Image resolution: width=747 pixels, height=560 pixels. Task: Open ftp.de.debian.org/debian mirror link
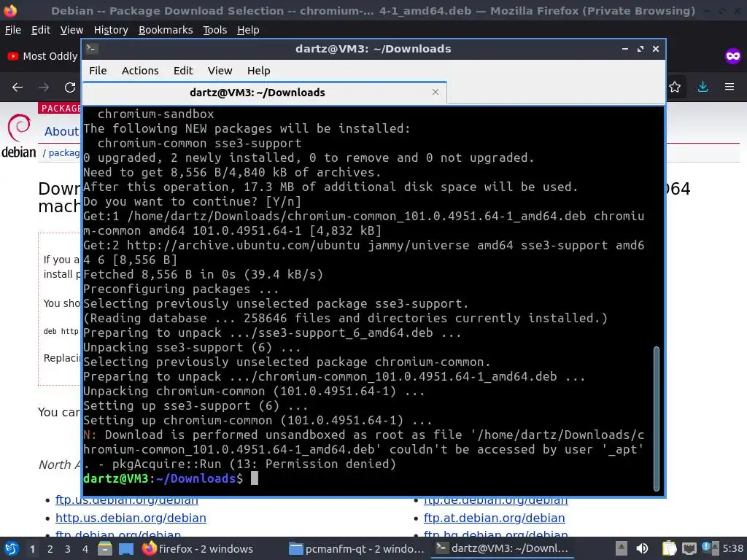tap(495, 500)
